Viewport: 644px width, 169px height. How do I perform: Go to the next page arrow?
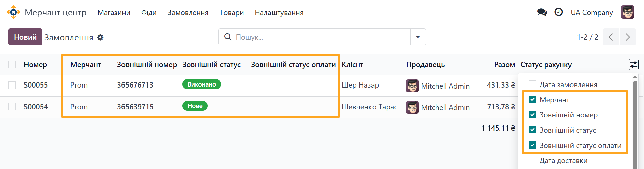627,37
